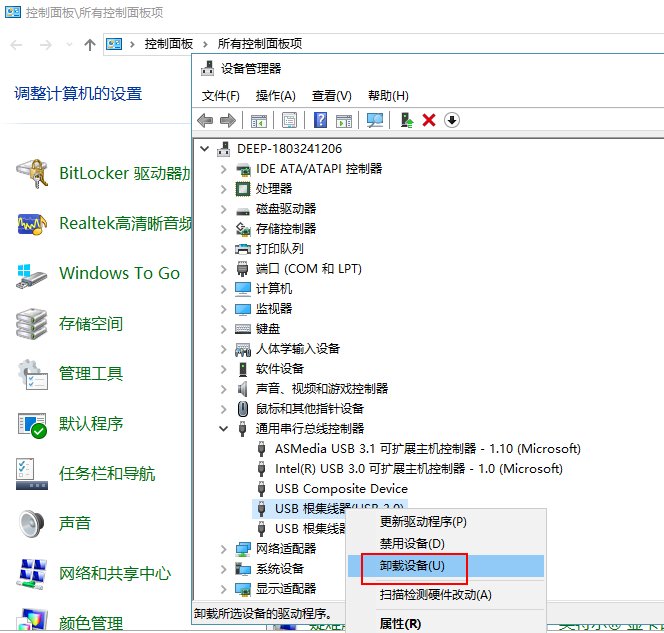
Task: Expand the 计算机 node
Action: click(223, 289)
